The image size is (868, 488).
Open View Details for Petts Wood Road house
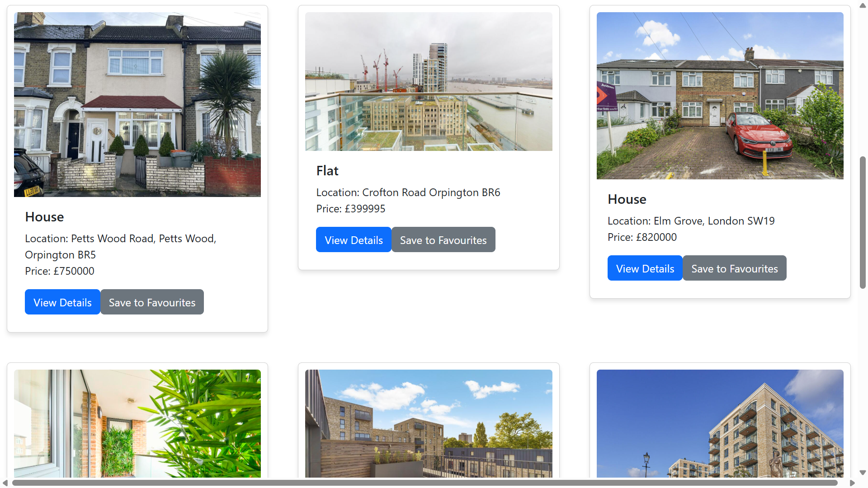(x=62, y=302)
